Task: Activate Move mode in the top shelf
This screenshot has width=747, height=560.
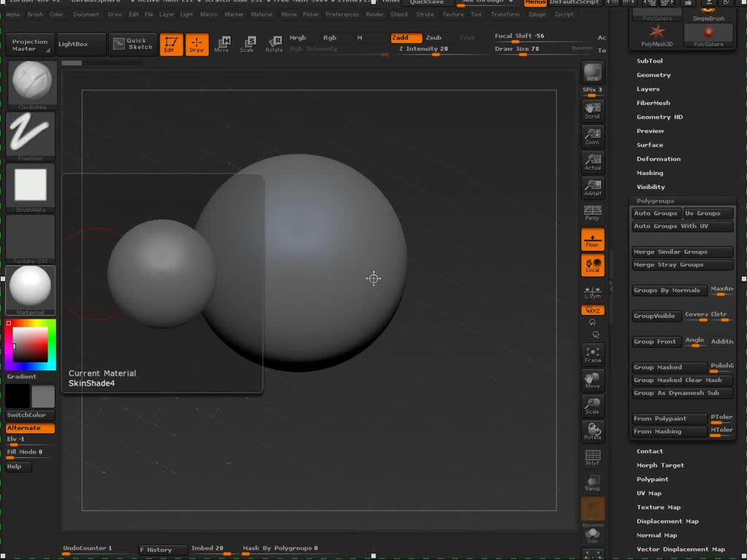Action: pyautogui.click(x=222, y=44)
